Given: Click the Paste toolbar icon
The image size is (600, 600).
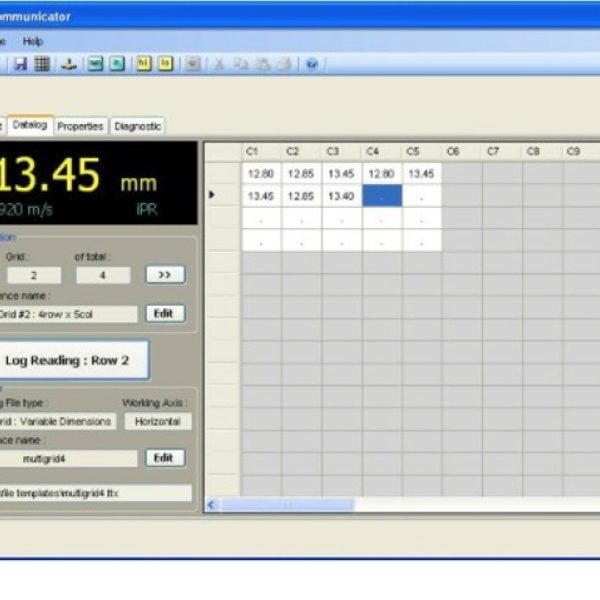Looking at the screenshot, I should pos(262,64).
